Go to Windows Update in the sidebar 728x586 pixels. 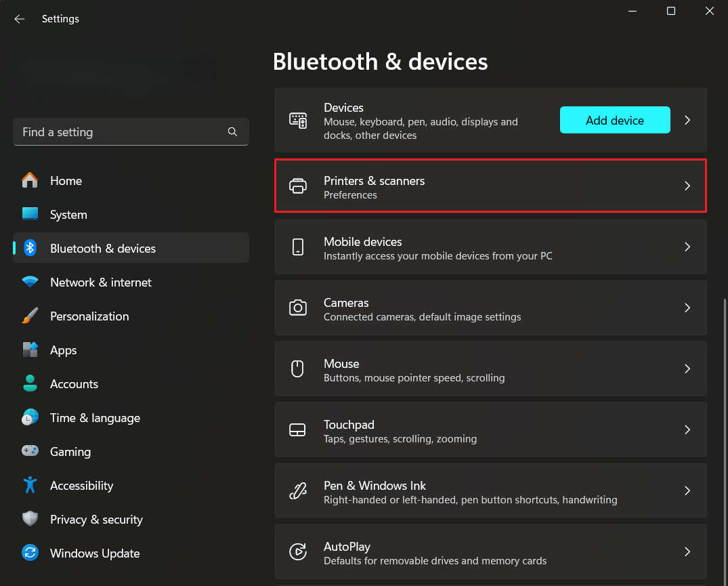pos(94,553)
